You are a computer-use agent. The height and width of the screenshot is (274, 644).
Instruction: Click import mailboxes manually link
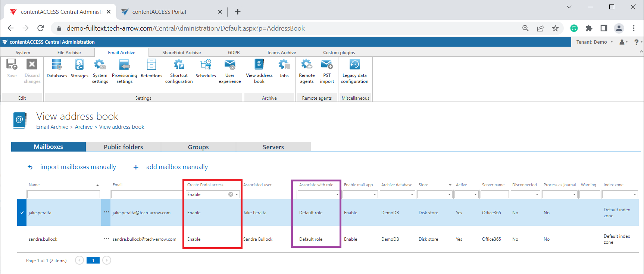tap(78, 167)
